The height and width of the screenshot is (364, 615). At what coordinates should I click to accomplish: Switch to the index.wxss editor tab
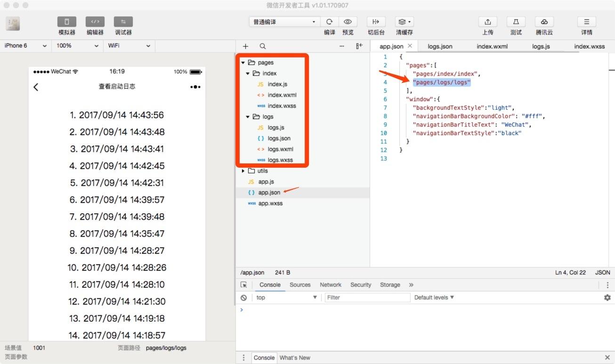tap(590, 46)
